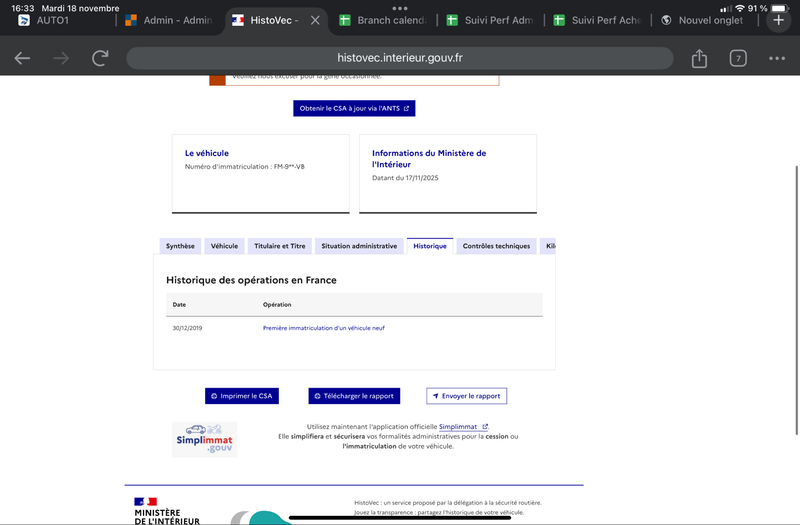Open the browser three-dot menu
This screenshot has width=800, height=525.
tap(777, 59)
